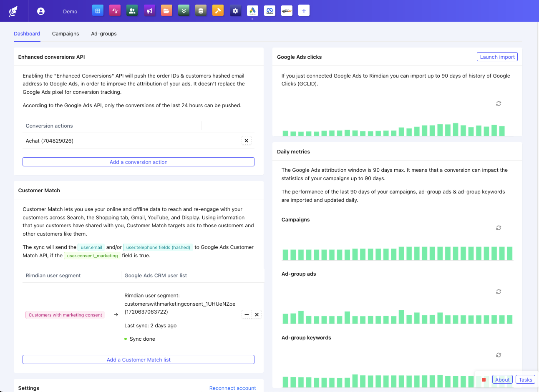Open the green double-chevron app
Viewport: 539px width, 392px height.
[184, 11]
